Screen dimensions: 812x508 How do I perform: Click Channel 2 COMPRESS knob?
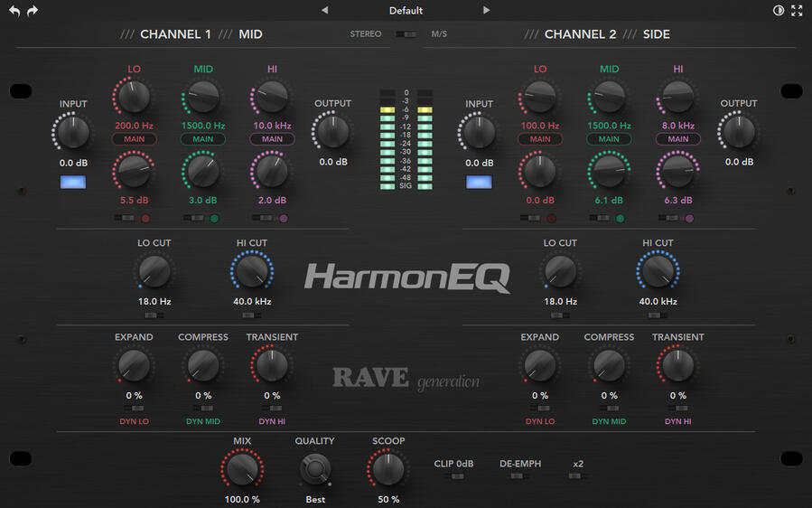609,365
